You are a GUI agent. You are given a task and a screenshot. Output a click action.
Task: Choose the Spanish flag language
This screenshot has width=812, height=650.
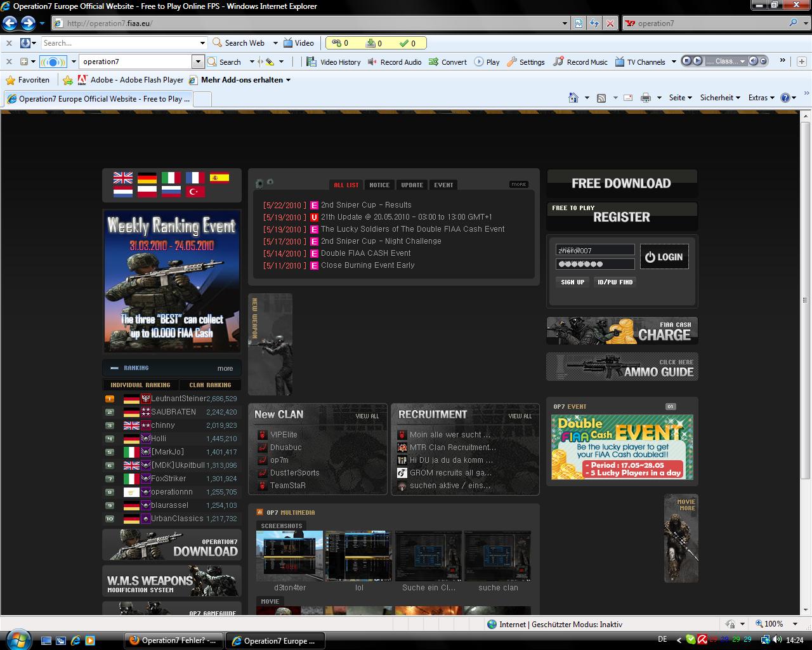[x=219, y=178]
